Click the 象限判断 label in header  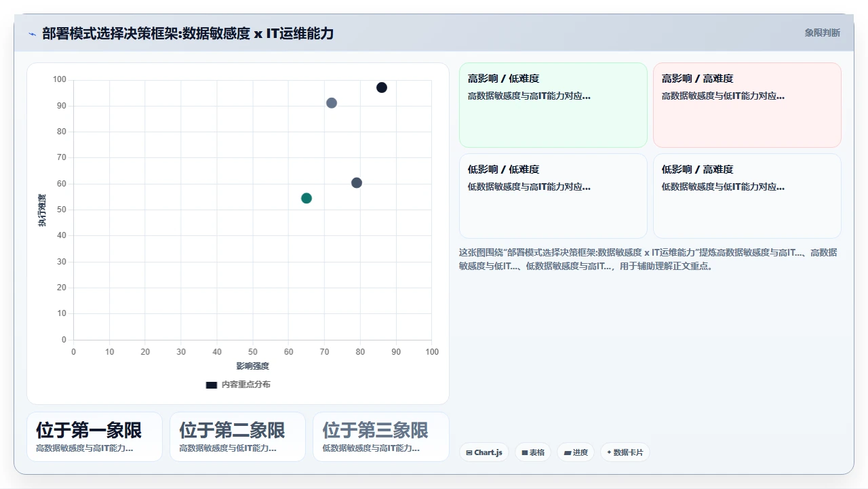tap(822, 33)
